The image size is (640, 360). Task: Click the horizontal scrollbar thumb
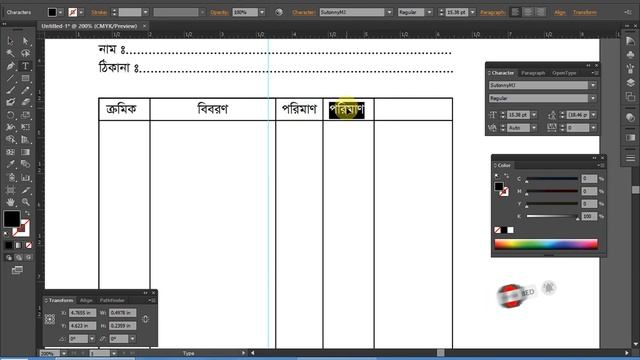[x=440, y=353]
